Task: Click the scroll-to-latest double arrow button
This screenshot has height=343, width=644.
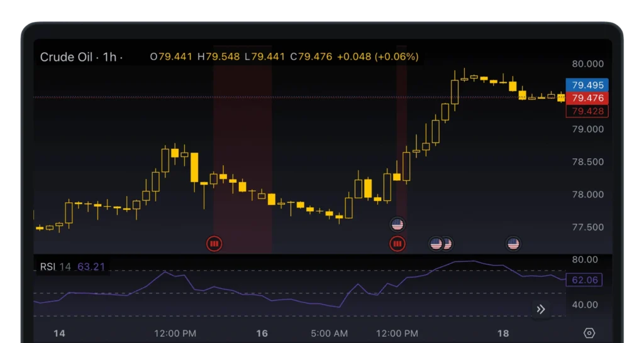Action: pos(540,309)
